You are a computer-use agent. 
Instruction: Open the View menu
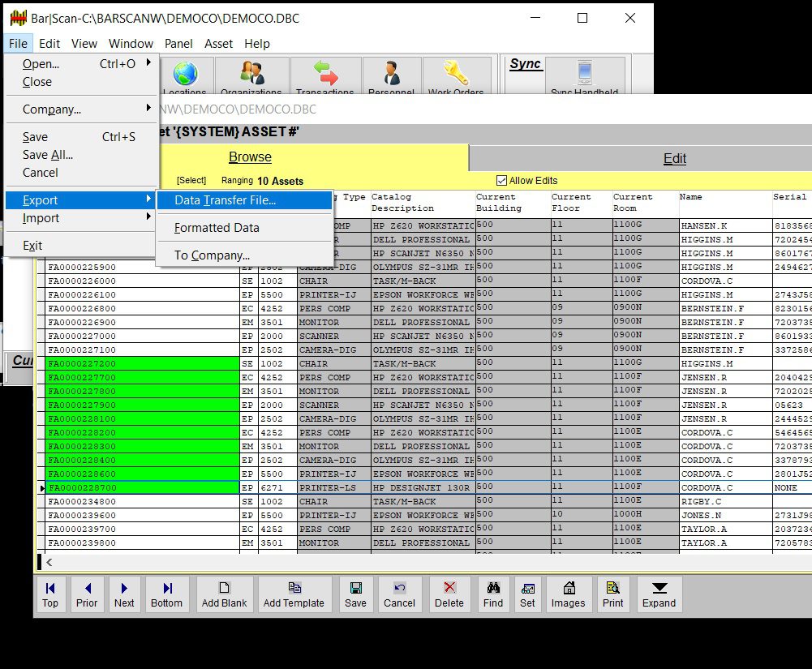pyautogui.click(x=84, y=44)
